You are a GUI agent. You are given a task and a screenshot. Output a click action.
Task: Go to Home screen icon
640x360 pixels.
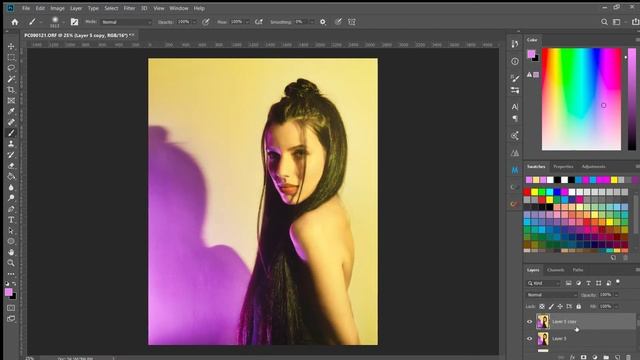click(x=15, y=22)
